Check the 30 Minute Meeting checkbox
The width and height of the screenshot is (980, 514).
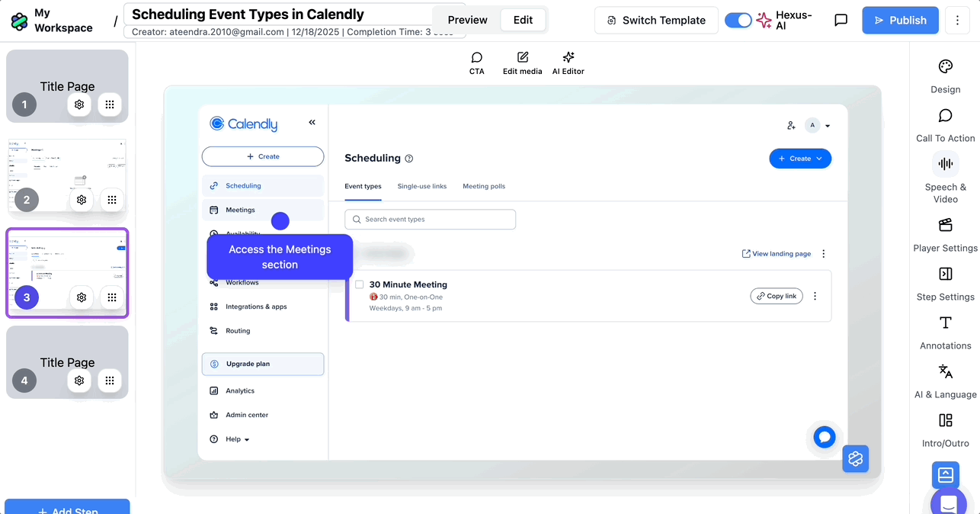(360, 284)
